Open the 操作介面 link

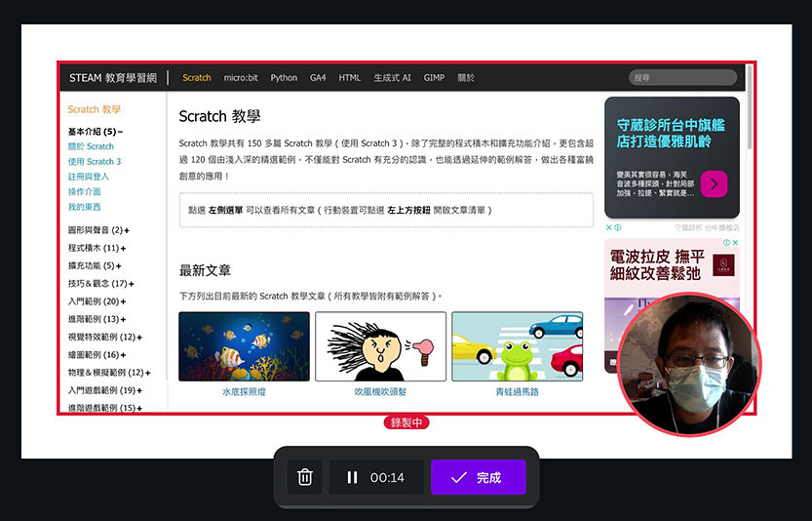pos(85,192)
